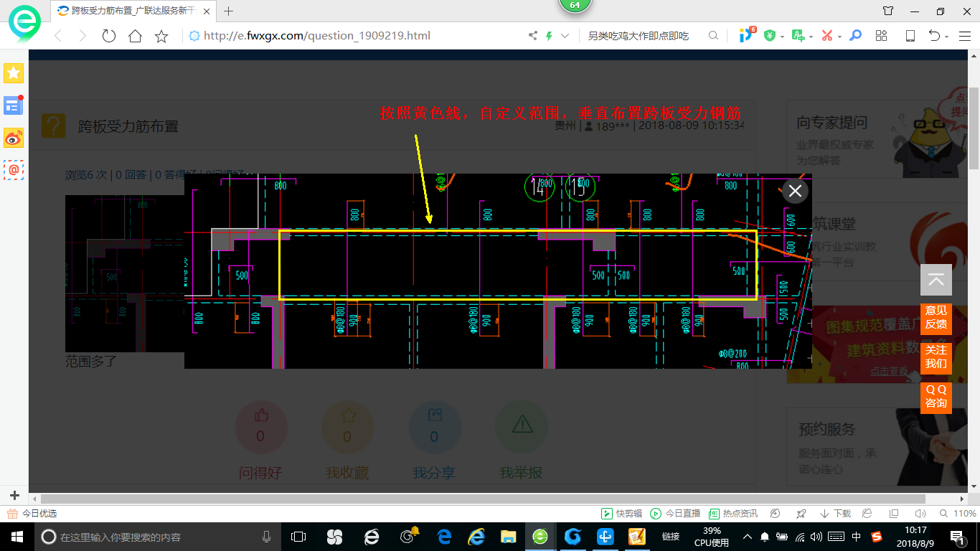Add sidebar app with plus icon

coord(14,495)
